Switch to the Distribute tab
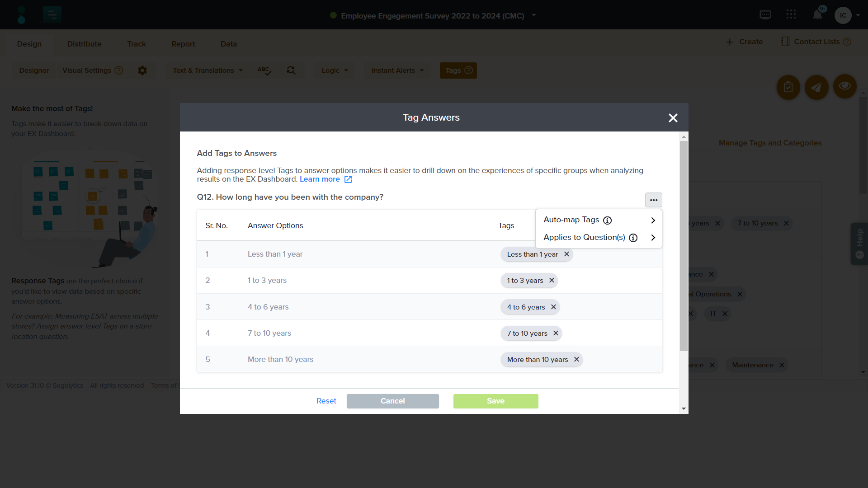This screenshot has width=868, height=488. point(84,44)
